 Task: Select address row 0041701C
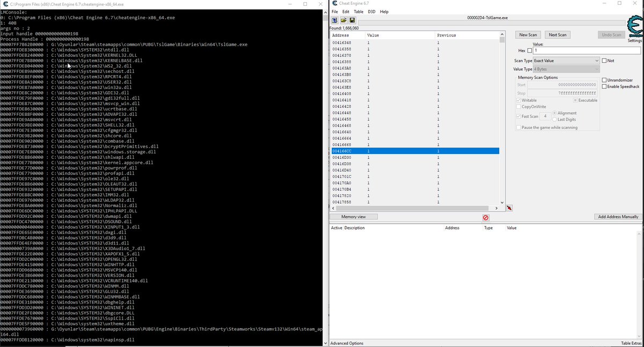(x=414, y=176)
